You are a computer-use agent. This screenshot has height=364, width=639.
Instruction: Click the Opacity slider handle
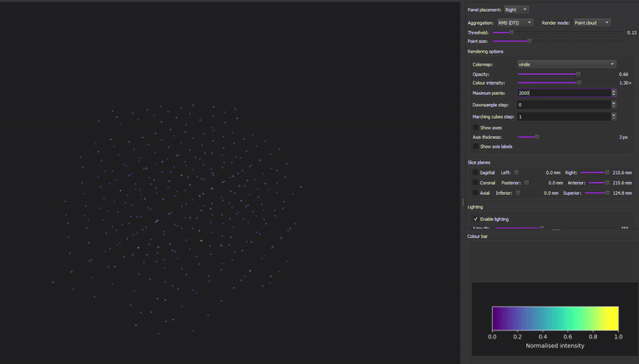point(577,74)
